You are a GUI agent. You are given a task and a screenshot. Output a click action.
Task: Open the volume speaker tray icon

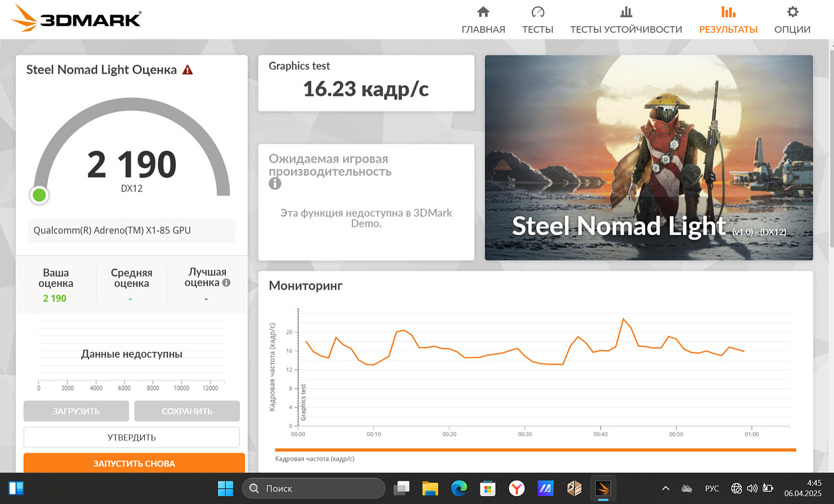(752, 488)
